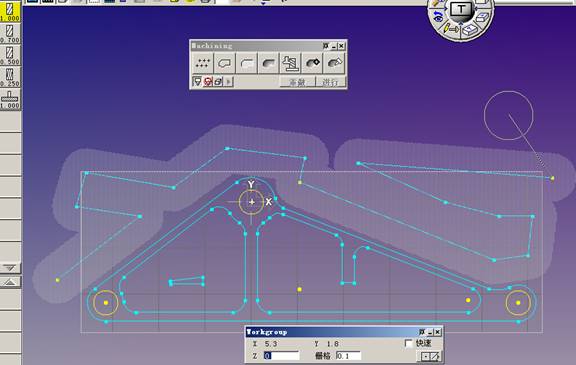Collapse tool list using the up arrow button
This screenshot has width=576, height=365.
pos(10,282)
